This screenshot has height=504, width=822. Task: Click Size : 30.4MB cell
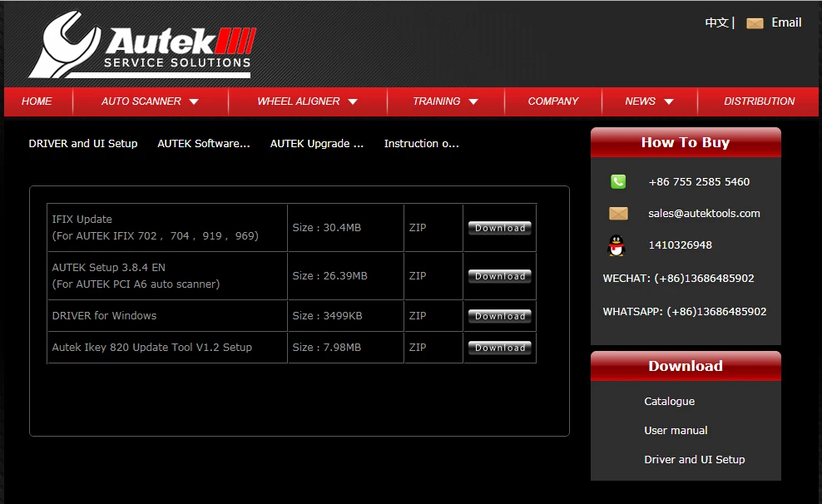click(327, 227)
